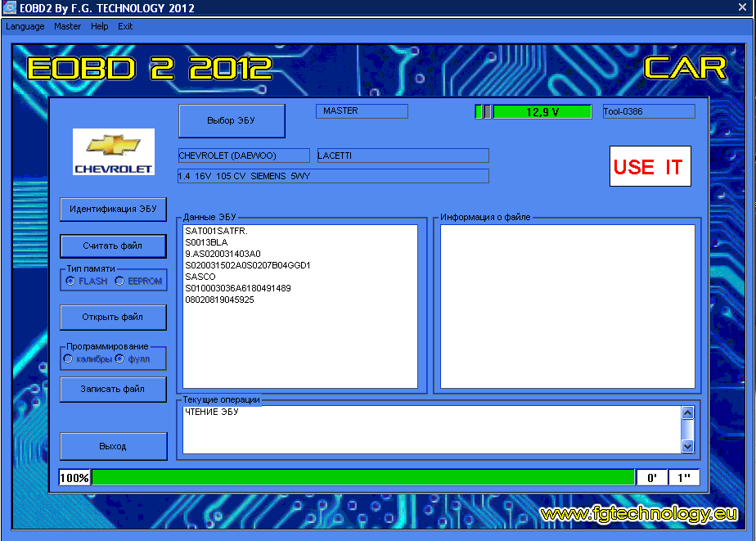
Task: Click the MASTER field
Action: [362, 110]
